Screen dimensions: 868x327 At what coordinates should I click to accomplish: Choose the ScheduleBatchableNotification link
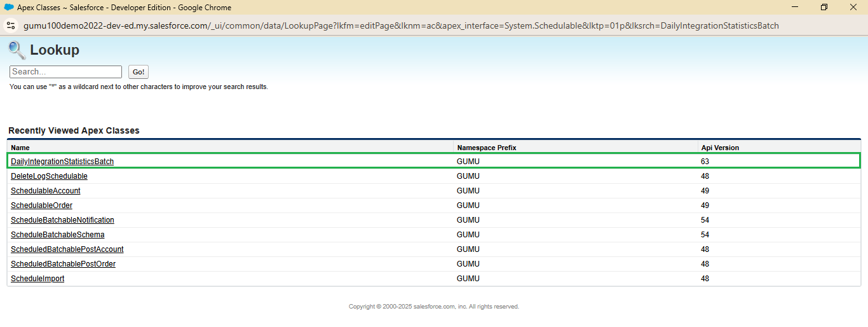tap(62, 220)
